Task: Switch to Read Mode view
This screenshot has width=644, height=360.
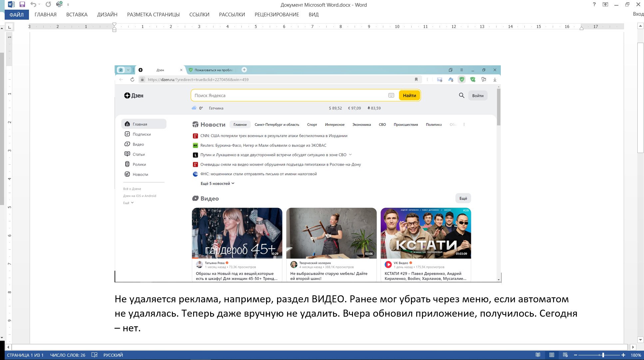Action: coord(538,355)
